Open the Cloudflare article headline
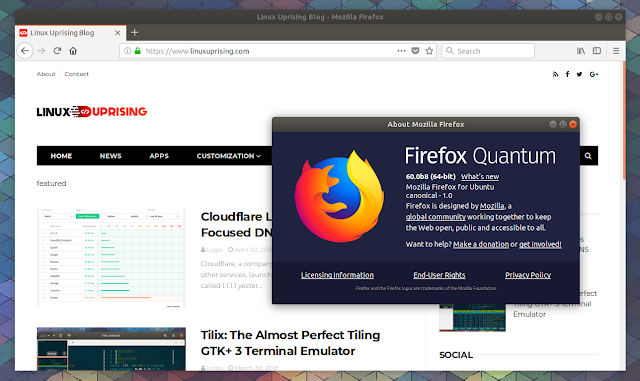640x381 pixels. tap(236, 225)
